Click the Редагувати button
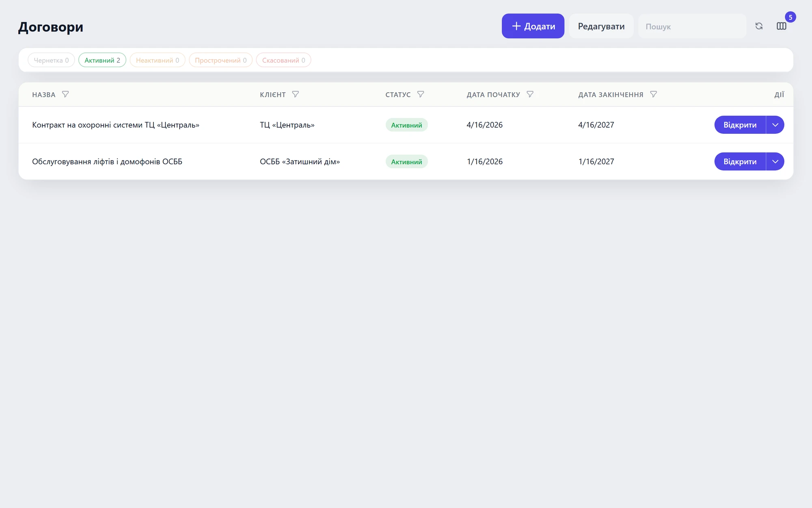812x508 pixels. pyautogui.click(x=601, y=26)
